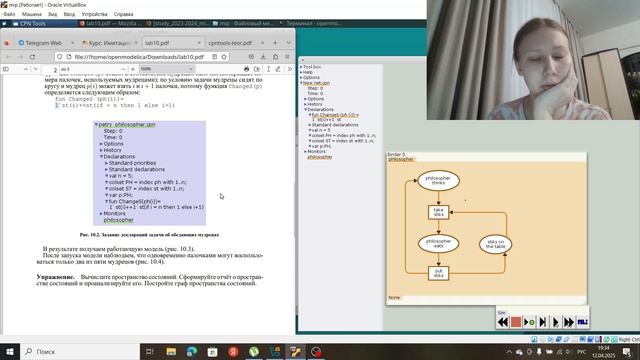Switch to the Курс: Имитаци... tab
Image resolution: width=640 pixels, height=360 pixels.
click(109, 43)
